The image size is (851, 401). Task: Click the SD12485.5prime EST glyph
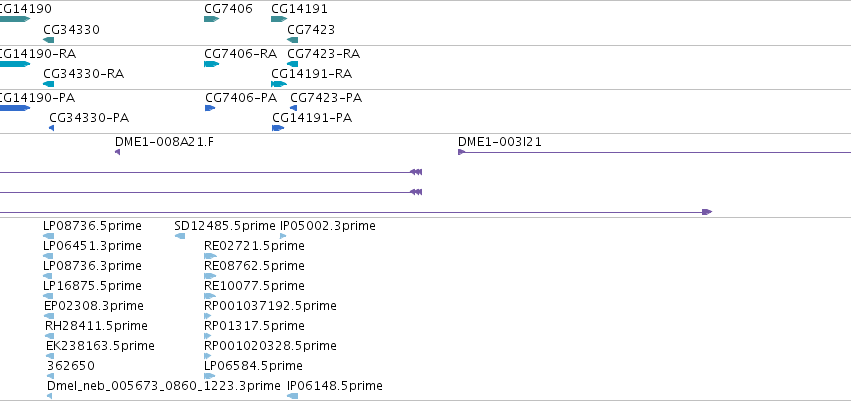180,236
